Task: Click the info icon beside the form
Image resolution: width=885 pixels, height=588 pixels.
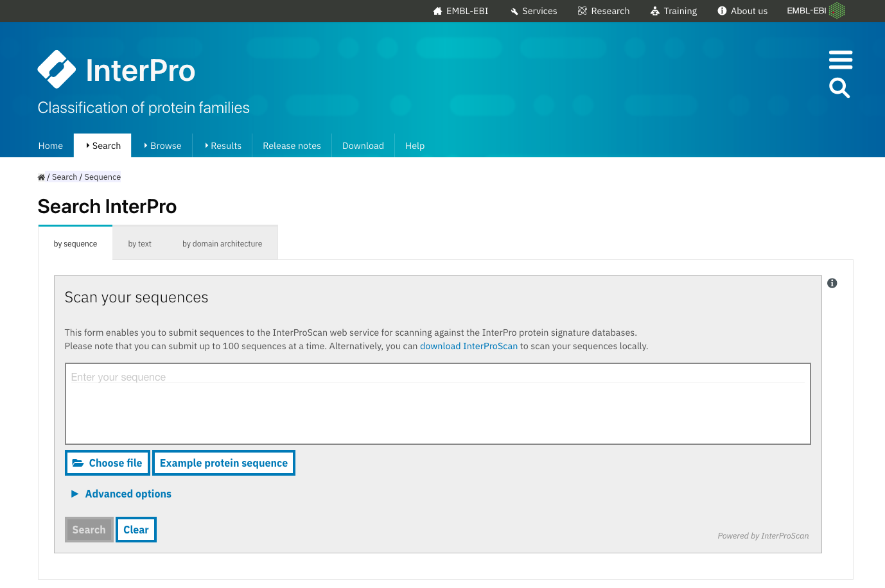Action: click(x=832, y=283)
